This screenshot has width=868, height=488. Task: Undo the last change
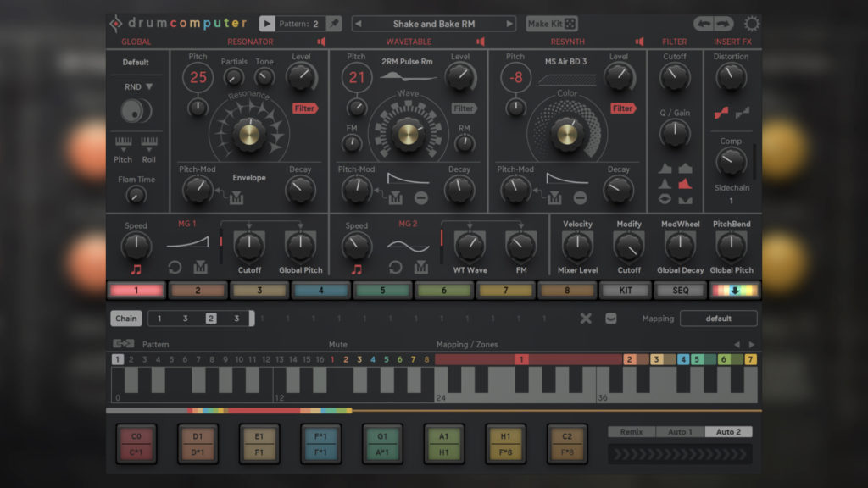tap(704, 24)
